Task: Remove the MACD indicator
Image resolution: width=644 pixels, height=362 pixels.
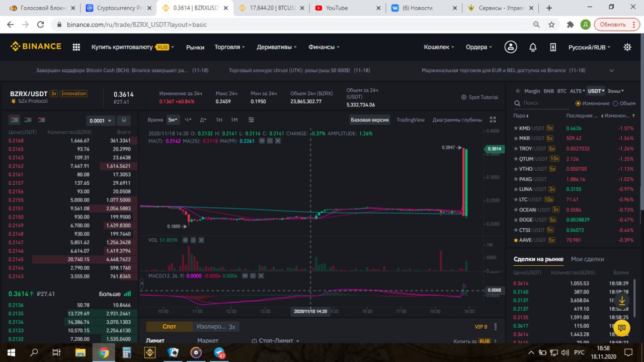Action: tap(261, 276)
